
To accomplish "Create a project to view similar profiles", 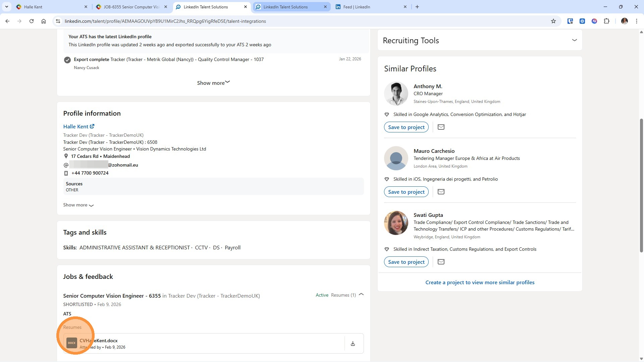I will pos(480,282).
